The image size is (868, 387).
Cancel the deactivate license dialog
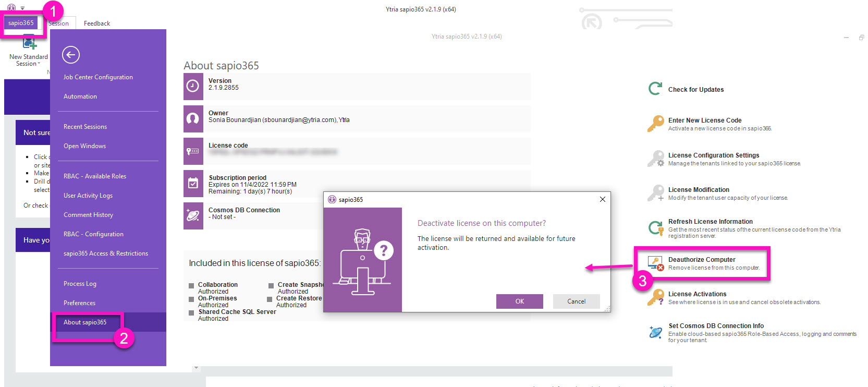coord(576,301)
